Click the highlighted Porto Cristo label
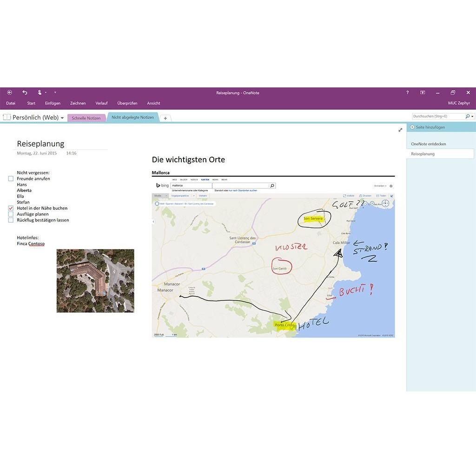The width and height of the screenshot is (476, 476). (x=284, y=325)
